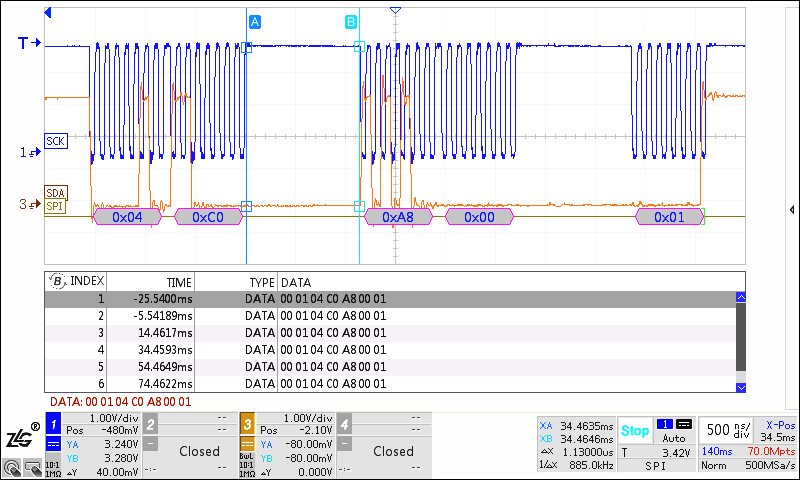The height and width of the screenshot is (480, 800).
Task: Select decode row at 14.4617ms
Action: (390, 333)
